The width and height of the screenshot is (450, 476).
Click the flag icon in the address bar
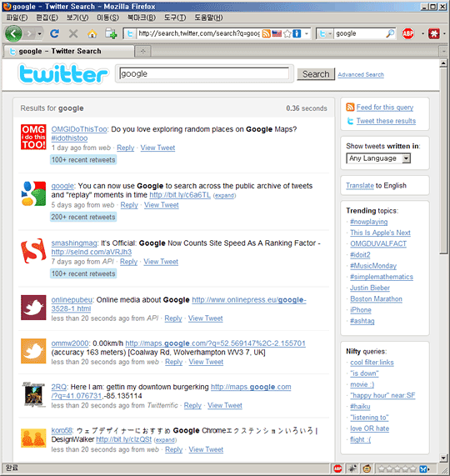pos(277,33)
